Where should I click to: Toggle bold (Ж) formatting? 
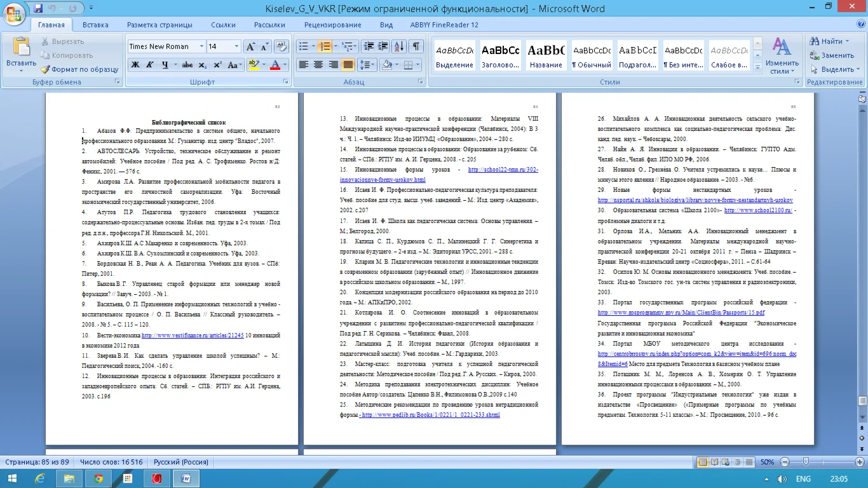(135, 65)
